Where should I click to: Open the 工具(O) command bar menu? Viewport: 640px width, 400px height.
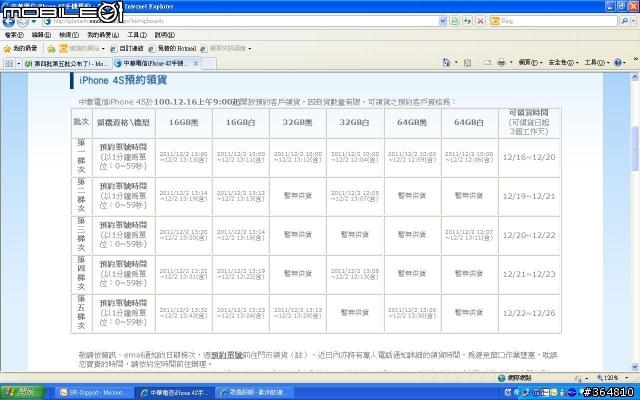pyautogui.click(x=596, y=62)
